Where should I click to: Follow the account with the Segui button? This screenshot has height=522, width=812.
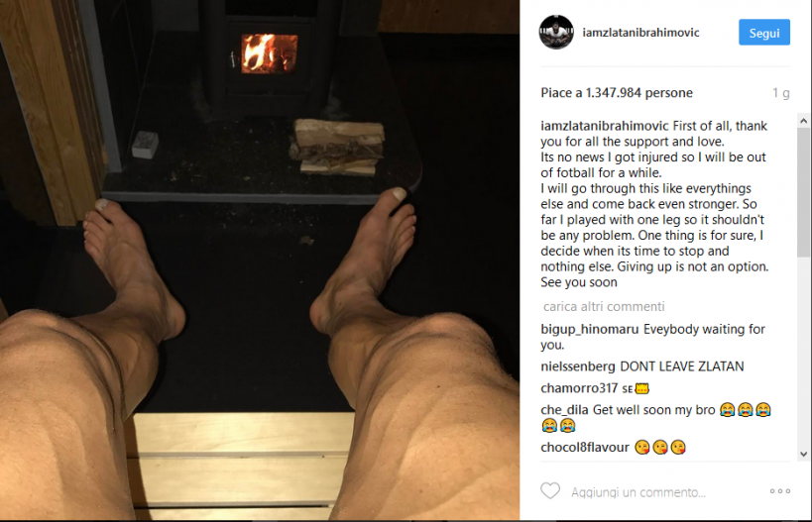763,33
